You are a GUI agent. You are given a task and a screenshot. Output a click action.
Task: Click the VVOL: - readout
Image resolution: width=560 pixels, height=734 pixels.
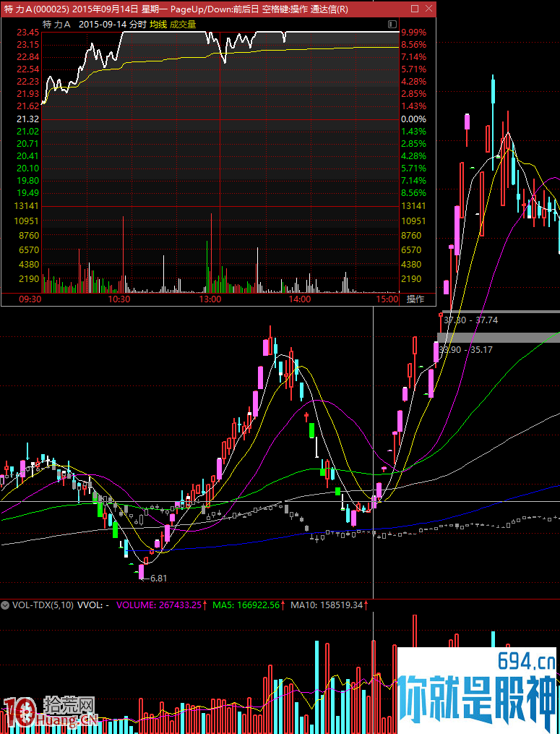point(93,605)
